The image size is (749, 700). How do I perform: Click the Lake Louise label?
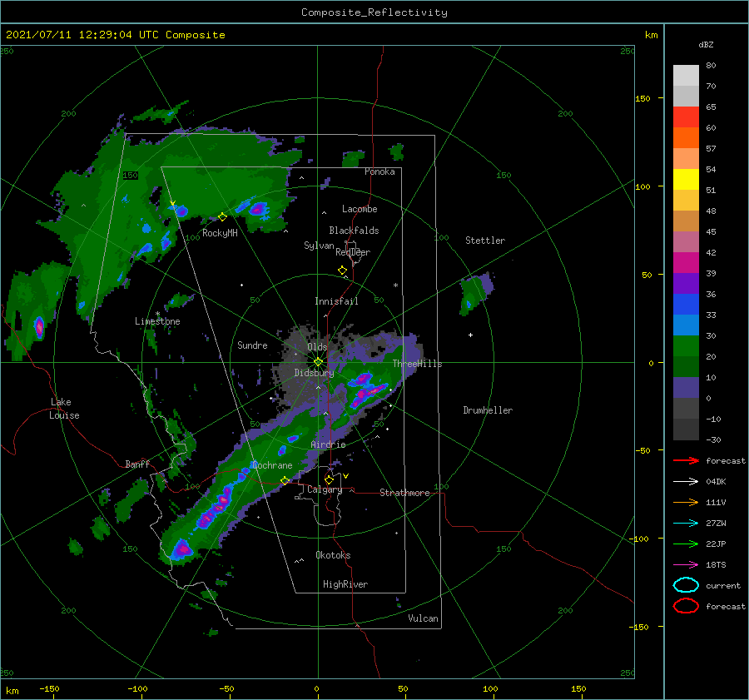(x=64, y=409)
